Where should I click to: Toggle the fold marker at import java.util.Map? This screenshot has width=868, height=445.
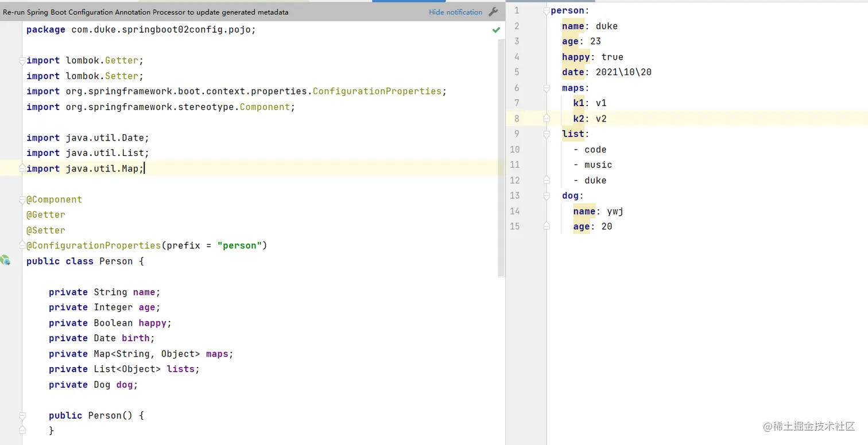pos(22,169)
